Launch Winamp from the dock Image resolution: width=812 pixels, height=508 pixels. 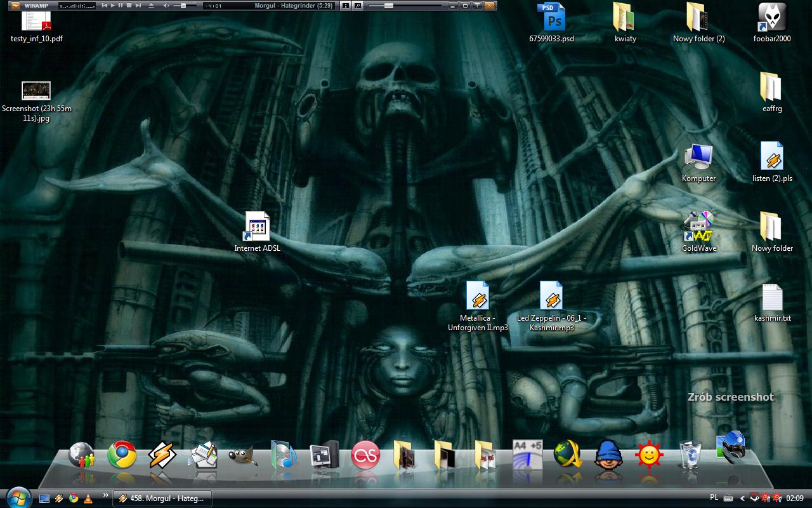tap(162, 455)
